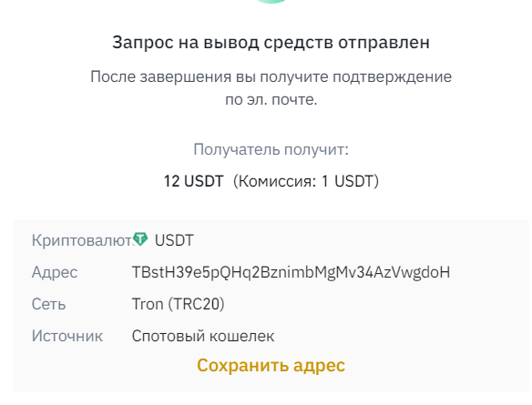Click the green USDT Tether icon

pyautogui.click(x=140, y=239)
